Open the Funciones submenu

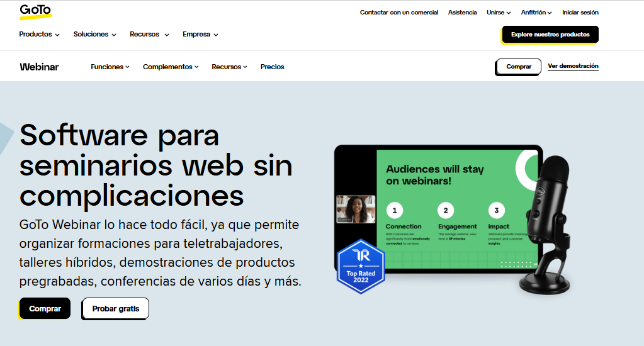[110, 67]
